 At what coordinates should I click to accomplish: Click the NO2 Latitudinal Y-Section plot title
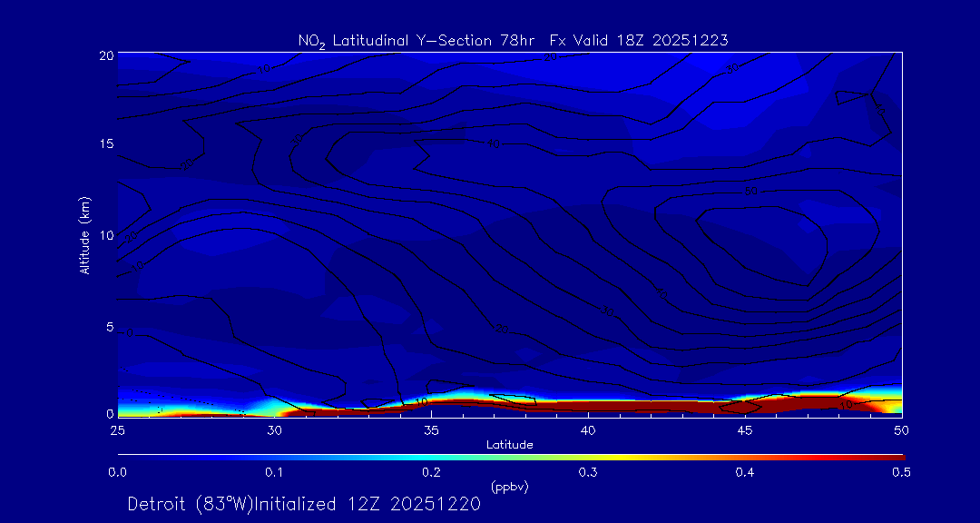(x=513, y=40)
